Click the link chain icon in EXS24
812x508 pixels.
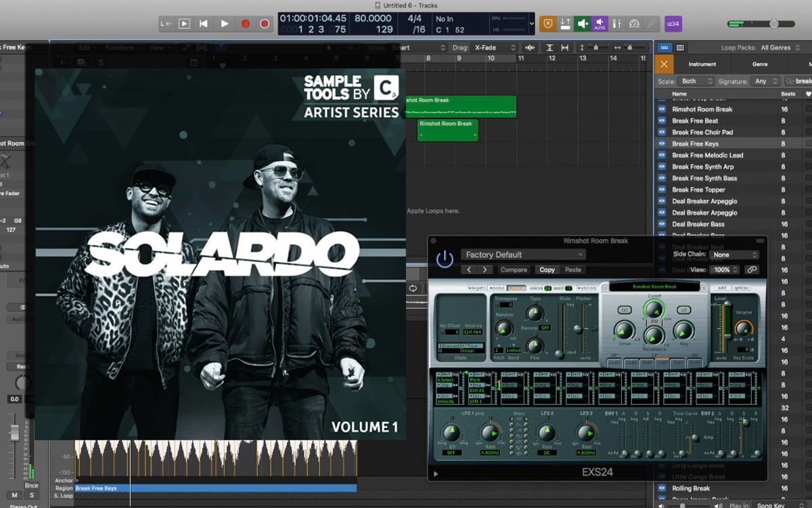(751, 270)
